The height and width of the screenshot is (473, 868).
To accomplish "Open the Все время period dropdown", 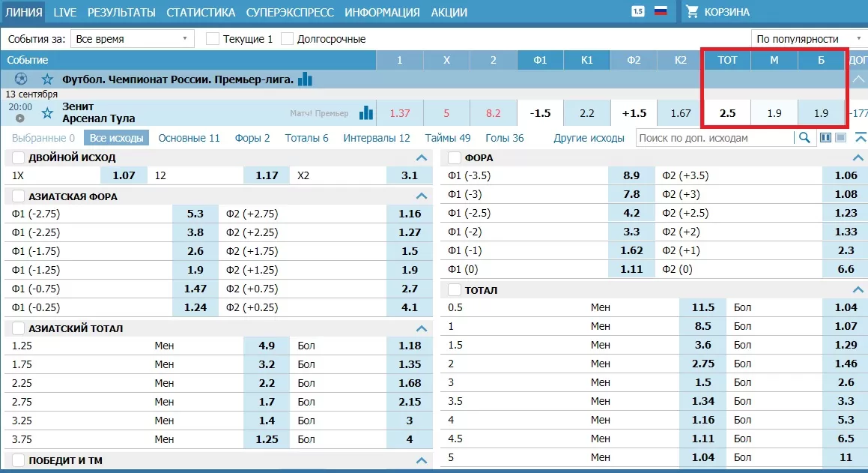I will click(132, 39).
